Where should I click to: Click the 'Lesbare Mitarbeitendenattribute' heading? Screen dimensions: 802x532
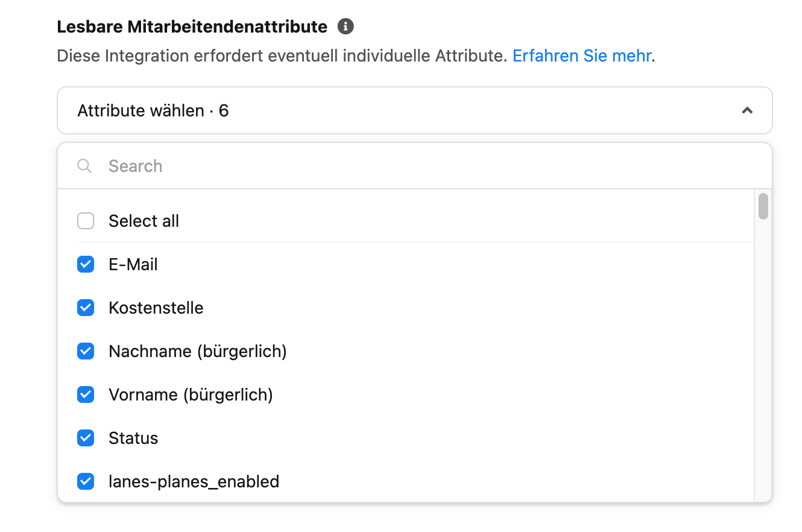coord(192,27)
